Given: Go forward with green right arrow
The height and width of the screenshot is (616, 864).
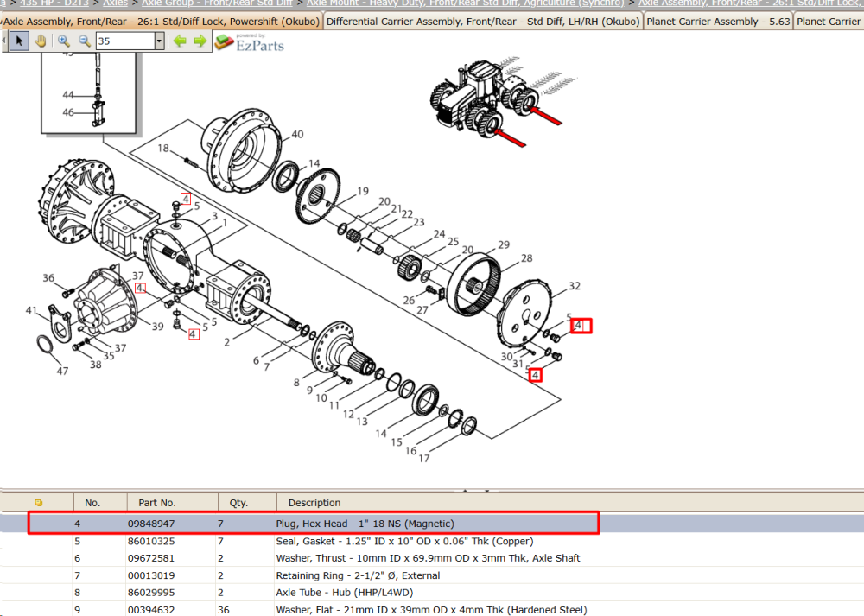Looking at the screenshot, I should coord(200,41).
